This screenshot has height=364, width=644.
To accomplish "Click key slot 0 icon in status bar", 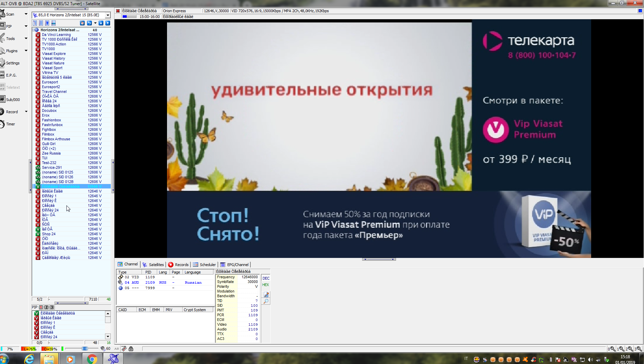I will (612, 349).
